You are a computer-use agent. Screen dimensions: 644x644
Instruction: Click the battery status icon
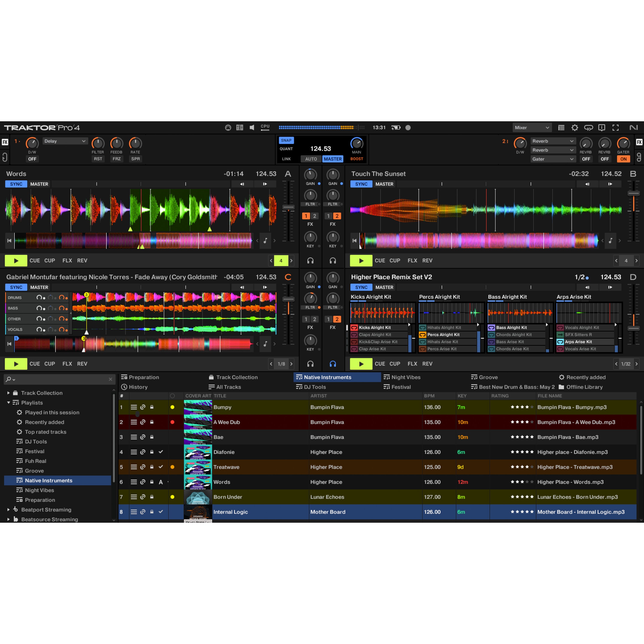click(x=396, y=128)
